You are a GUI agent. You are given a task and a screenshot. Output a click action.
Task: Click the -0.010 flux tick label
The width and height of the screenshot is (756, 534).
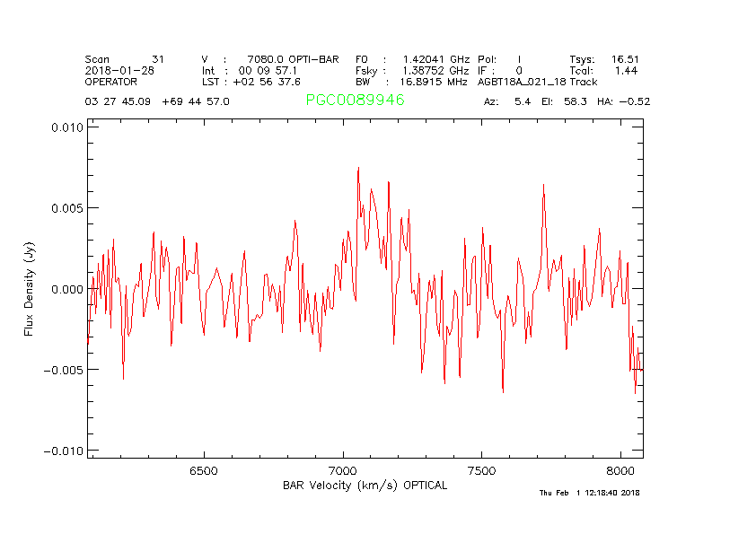(x=62, y=451)
